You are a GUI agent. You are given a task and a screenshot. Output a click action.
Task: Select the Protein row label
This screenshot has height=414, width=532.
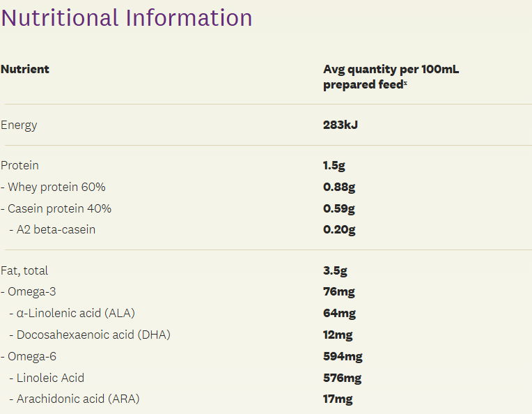coord(19,165)
